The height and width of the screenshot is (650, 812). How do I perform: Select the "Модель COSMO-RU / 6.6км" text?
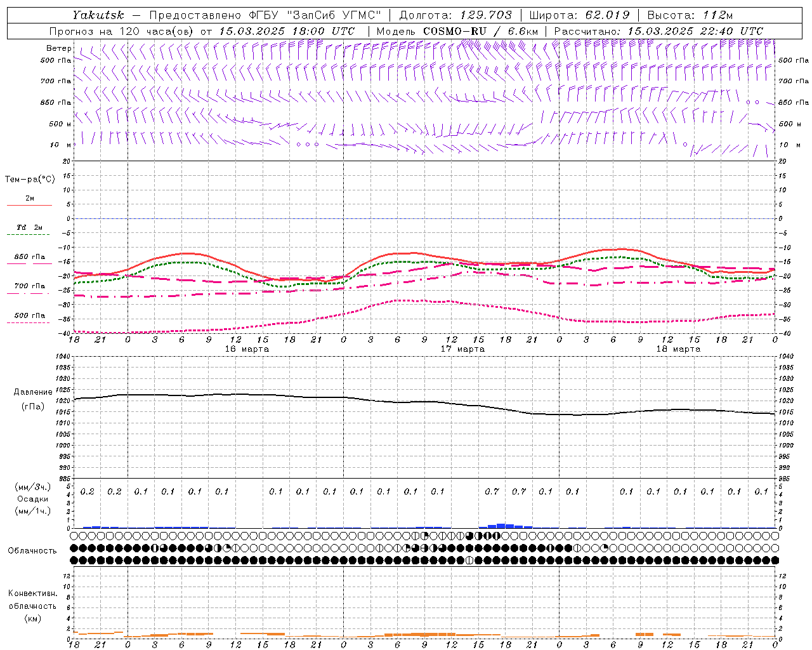[x=457, y=31]
